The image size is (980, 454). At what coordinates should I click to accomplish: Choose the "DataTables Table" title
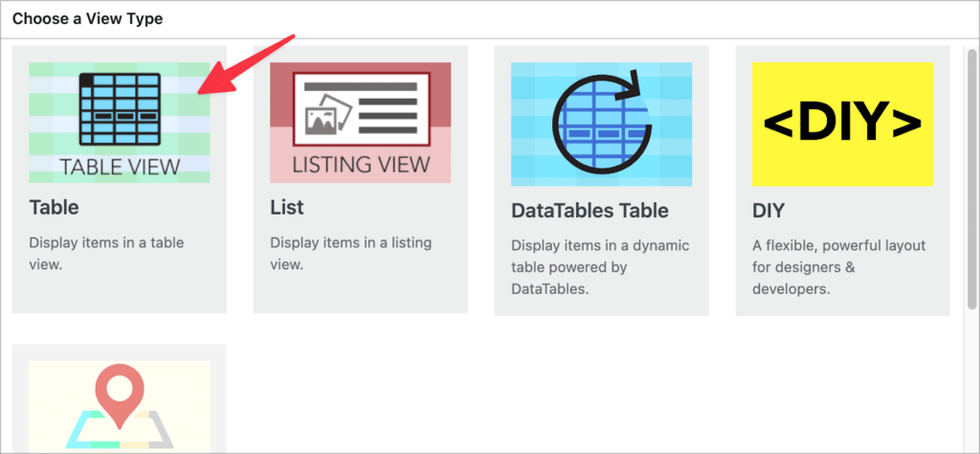590,210
